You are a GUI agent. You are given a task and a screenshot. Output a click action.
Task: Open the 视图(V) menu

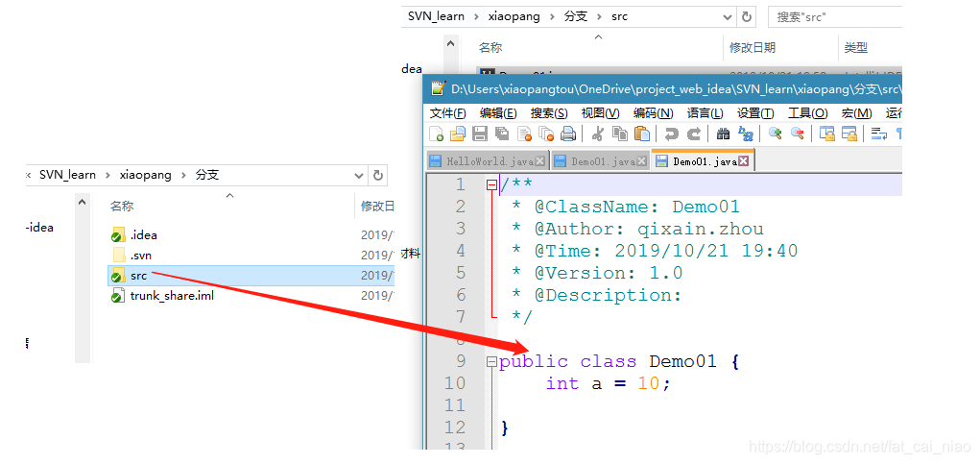point(600,113)
